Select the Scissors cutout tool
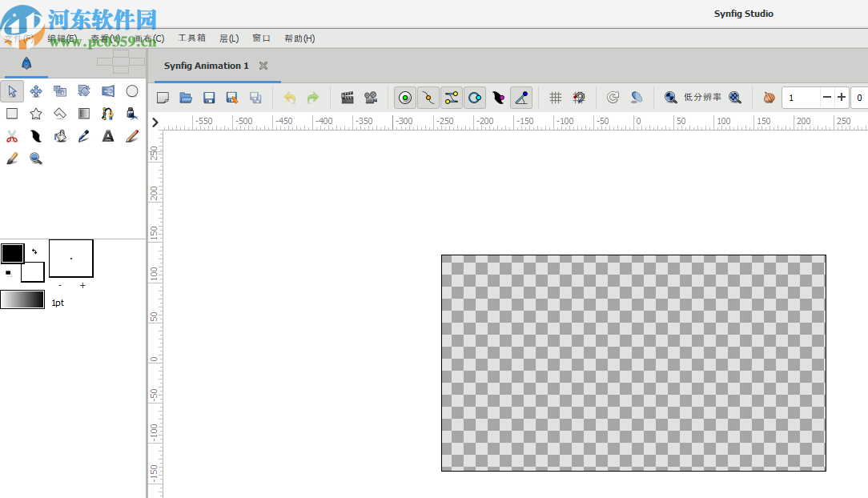868x498 pixels. click(x=11, y=135)
